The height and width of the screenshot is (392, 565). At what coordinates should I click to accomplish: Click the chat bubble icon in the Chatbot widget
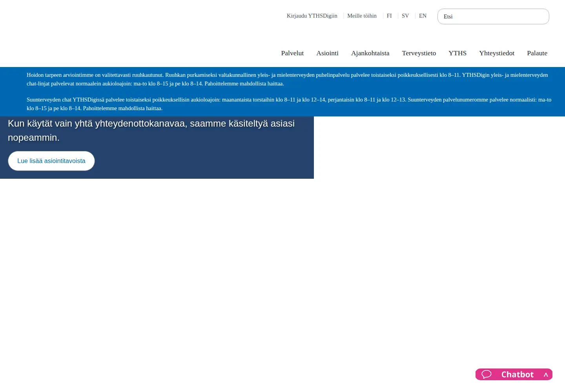487,374
